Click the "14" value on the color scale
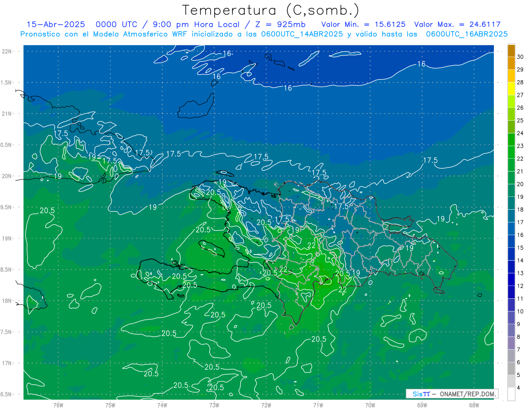 tap(520, 260)
